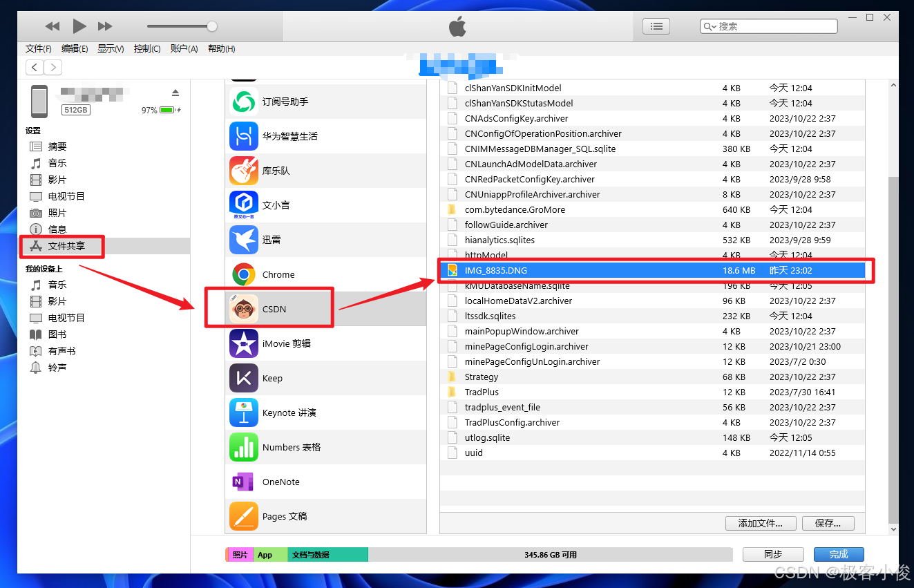
Task: Select the 文小言 app icon
Action: (x=244, y=205)
